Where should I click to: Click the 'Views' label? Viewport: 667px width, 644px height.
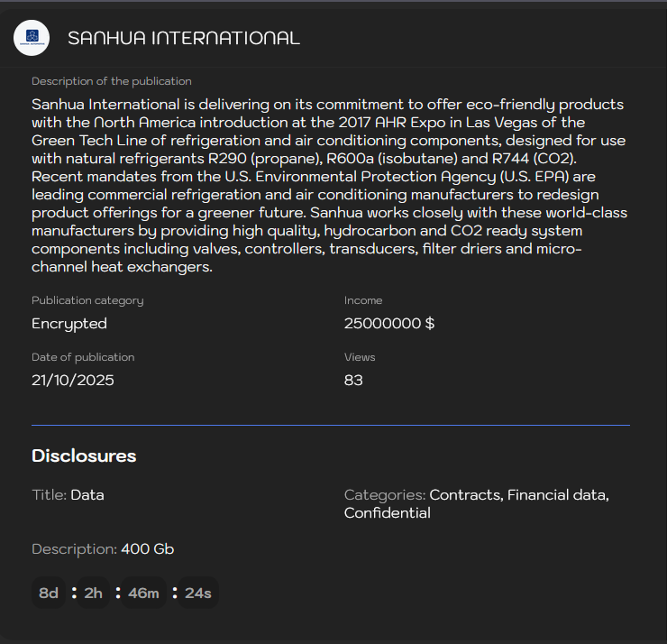(360, 357)
